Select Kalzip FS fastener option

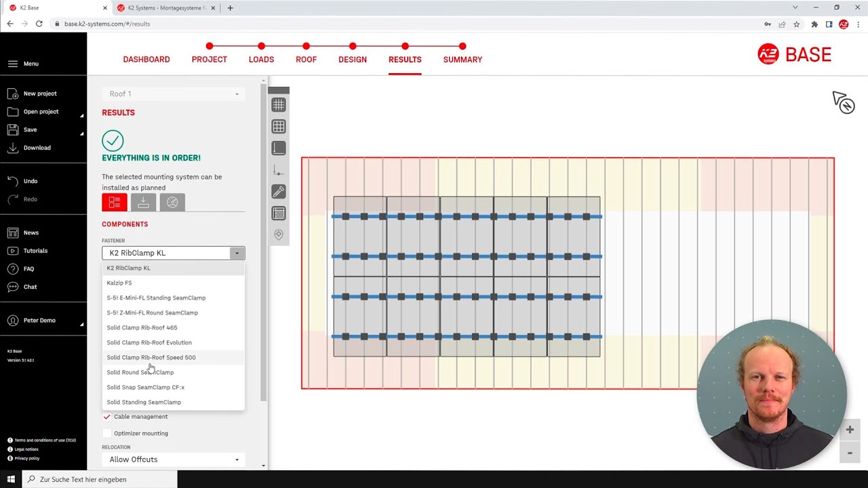point(173,283)
